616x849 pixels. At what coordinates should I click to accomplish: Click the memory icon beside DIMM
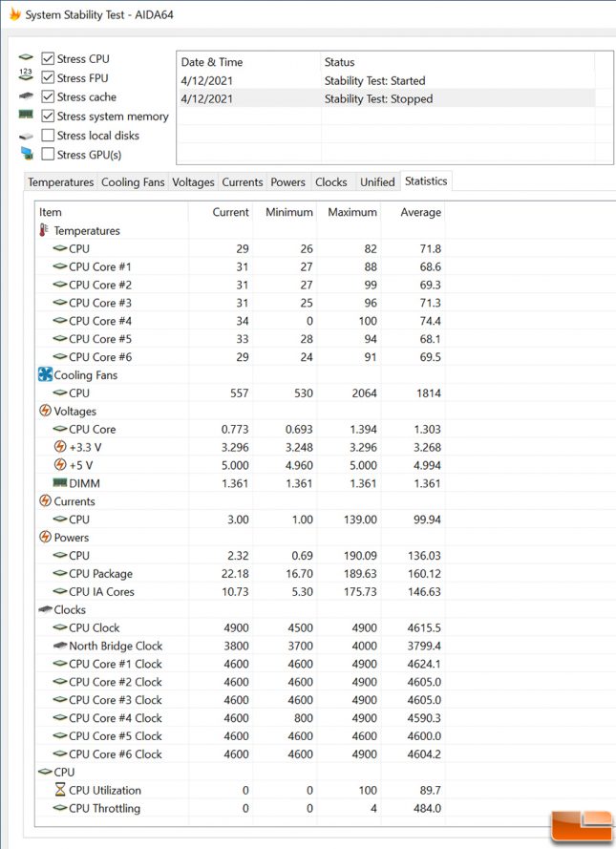pyautogui.click(x=59, y=482)
